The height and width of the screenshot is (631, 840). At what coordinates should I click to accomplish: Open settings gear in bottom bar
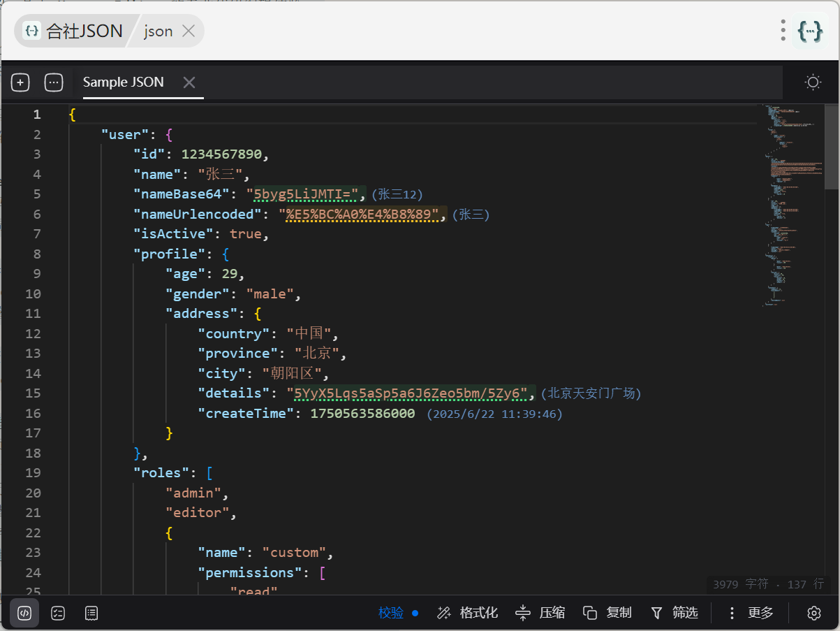tap(813, 613)
